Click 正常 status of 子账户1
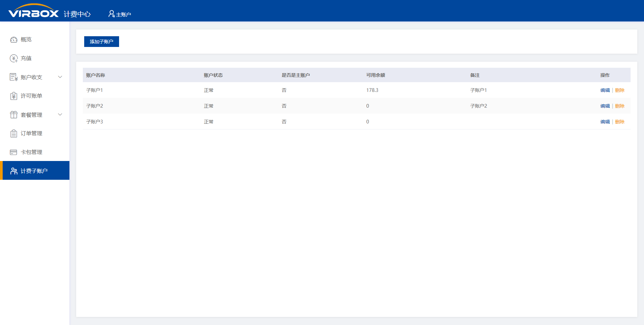Screen dimensions: 644x325 [209, 90]
